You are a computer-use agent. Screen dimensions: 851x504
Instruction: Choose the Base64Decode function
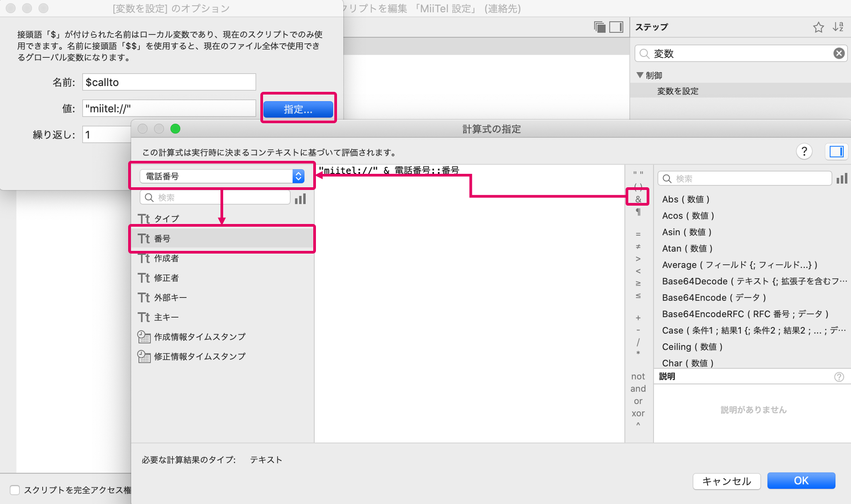[x=755, y=281]
